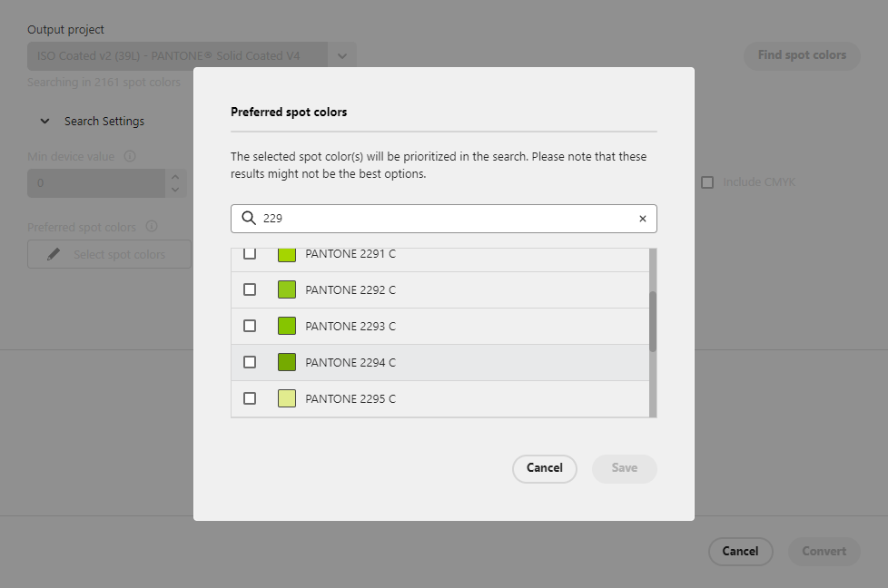
Task: Select the PANTONE 2295 C label text
Action: tap(350, 398)
